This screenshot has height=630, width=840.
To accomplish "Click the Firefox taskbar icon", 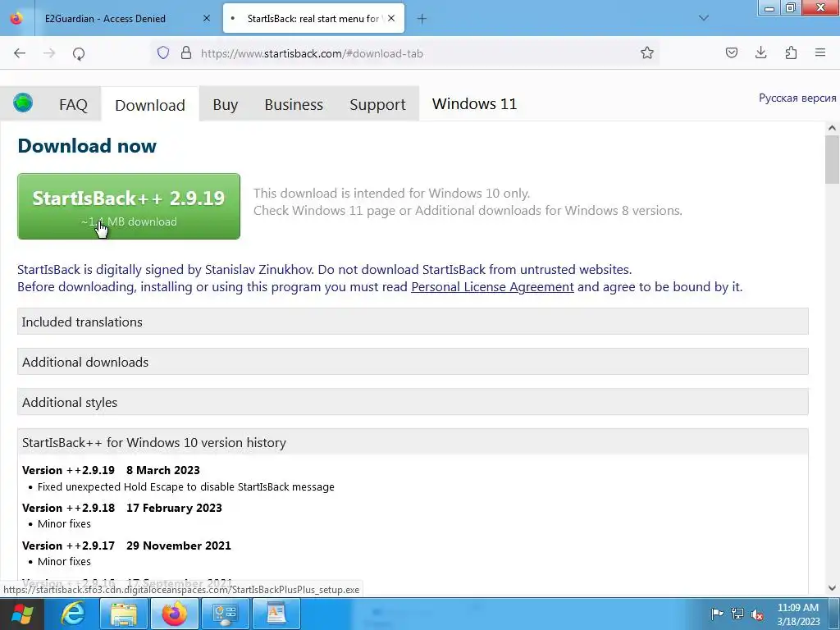I will coord(175,614).
